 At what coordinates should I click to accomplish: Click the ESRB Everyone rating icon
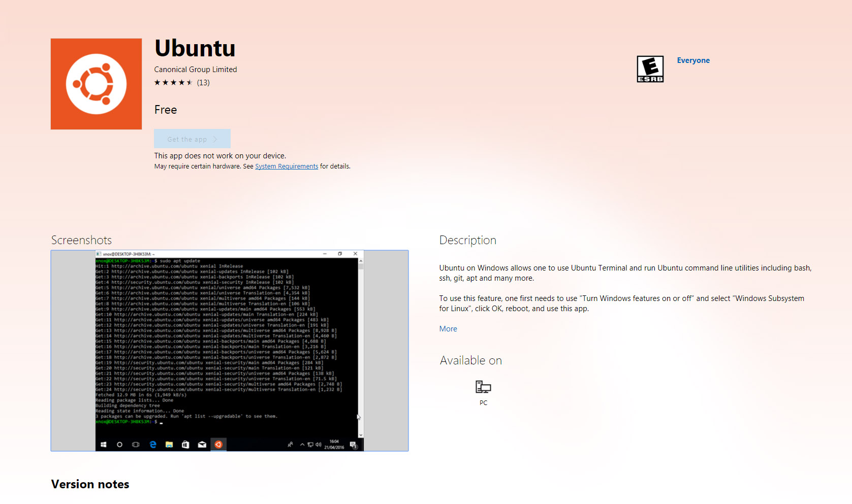650,69
